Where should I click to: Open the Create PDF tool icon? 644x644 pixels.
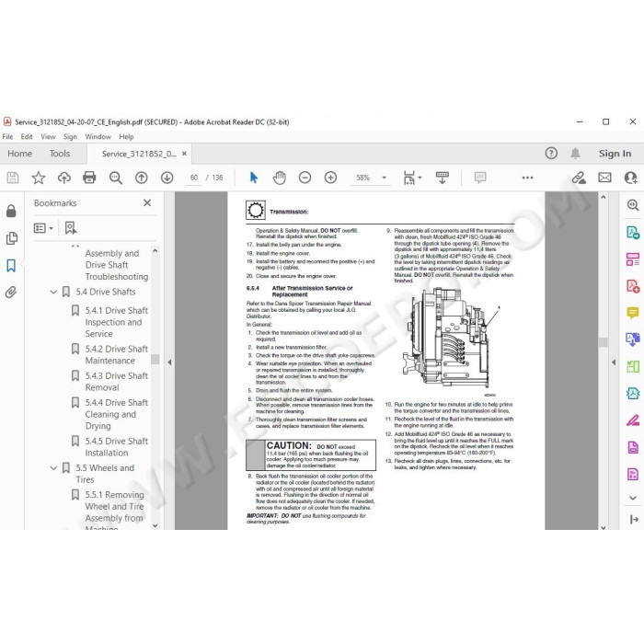point(633,286)
